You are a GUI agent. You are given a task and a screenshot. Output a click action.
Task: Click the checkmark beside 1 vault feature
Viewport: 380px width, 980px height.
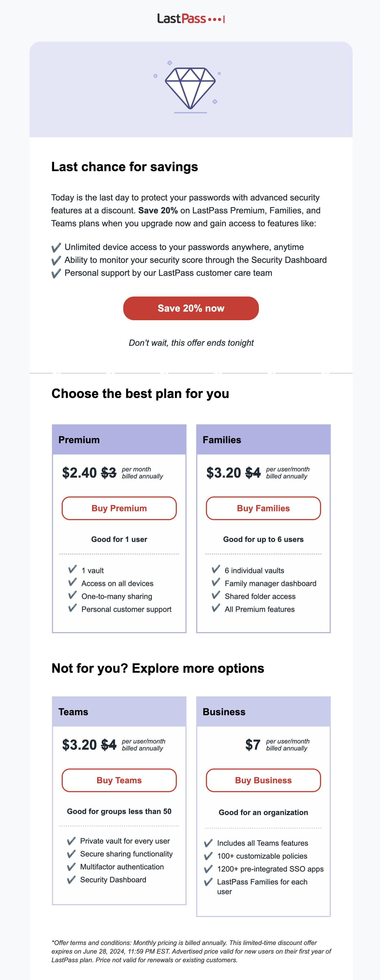tap(72, 569)
